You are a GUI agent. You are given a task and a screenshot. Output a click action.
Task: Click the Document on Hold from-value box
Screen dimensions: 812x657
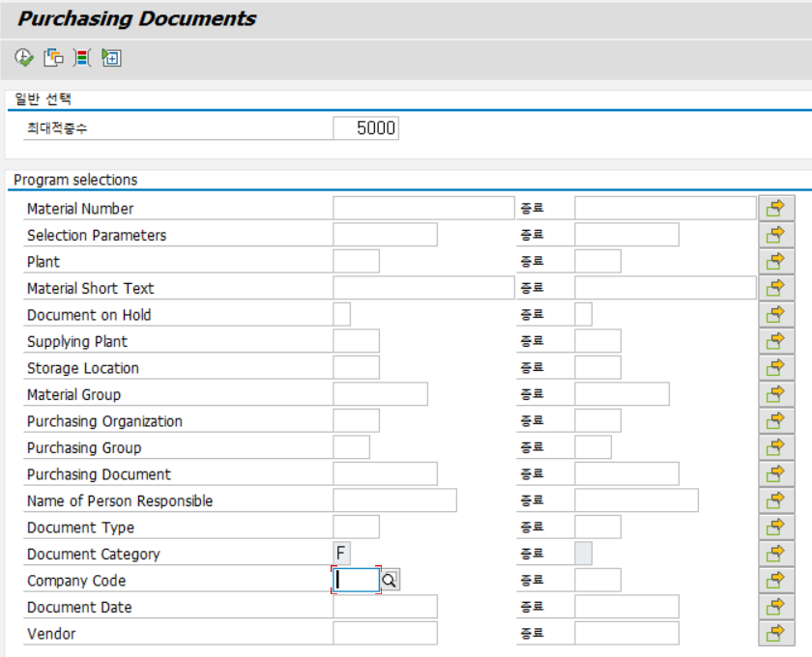click(x=341, y=314)
